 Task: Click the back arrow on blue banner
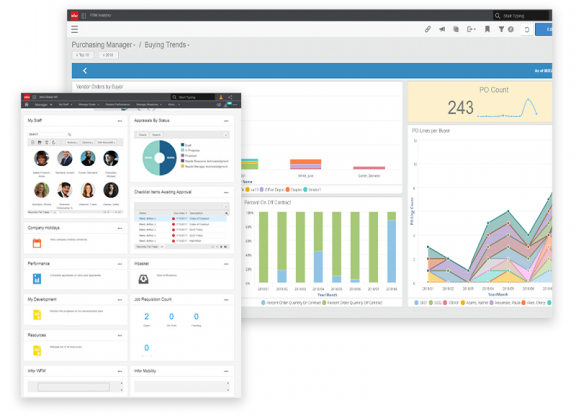(85, 71)
